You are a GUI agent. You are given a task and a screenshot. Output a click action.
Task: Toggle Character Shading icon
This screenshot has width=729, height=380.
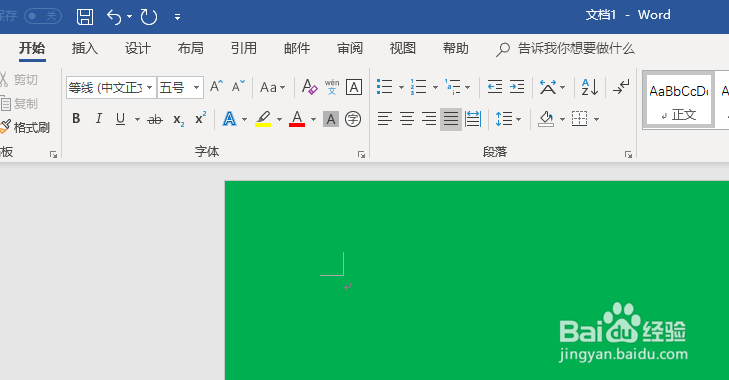(331, 120)
